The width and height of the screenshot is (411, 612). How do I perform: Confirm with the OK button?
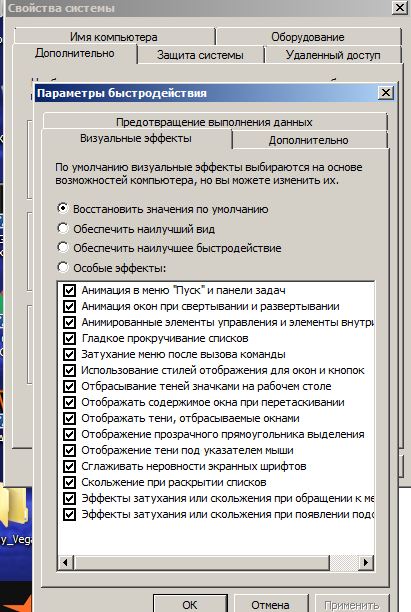click(x=190, y=604)
